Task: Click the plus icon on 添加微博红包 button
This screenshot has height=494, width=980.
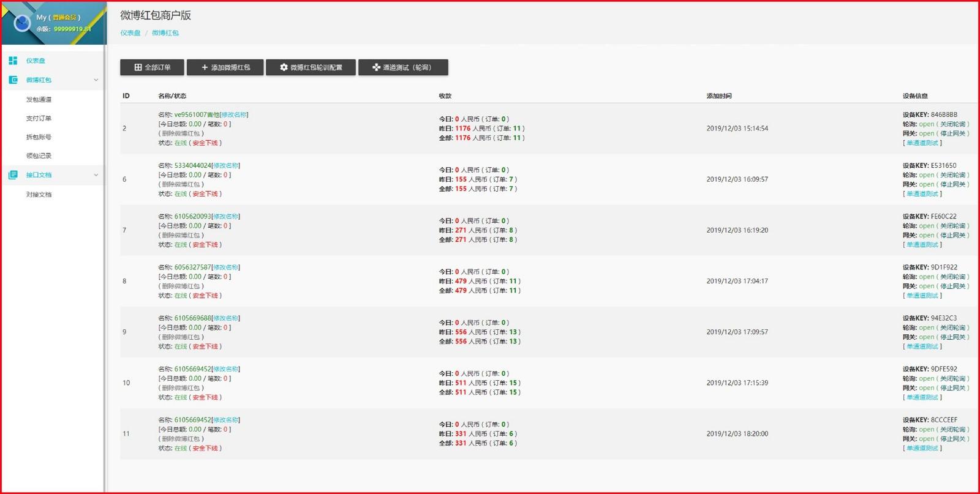Action: [205, 67]
